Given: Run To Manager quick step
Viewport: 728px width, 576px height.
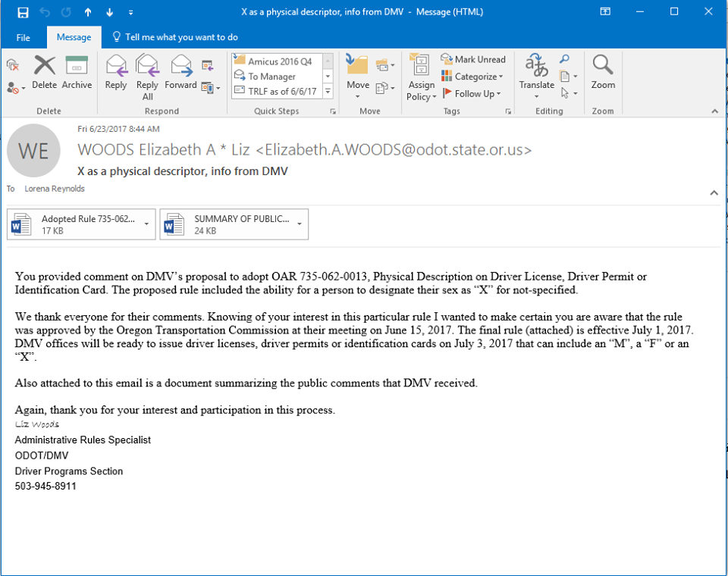Looking at the screenshot, I should point(278,76).
